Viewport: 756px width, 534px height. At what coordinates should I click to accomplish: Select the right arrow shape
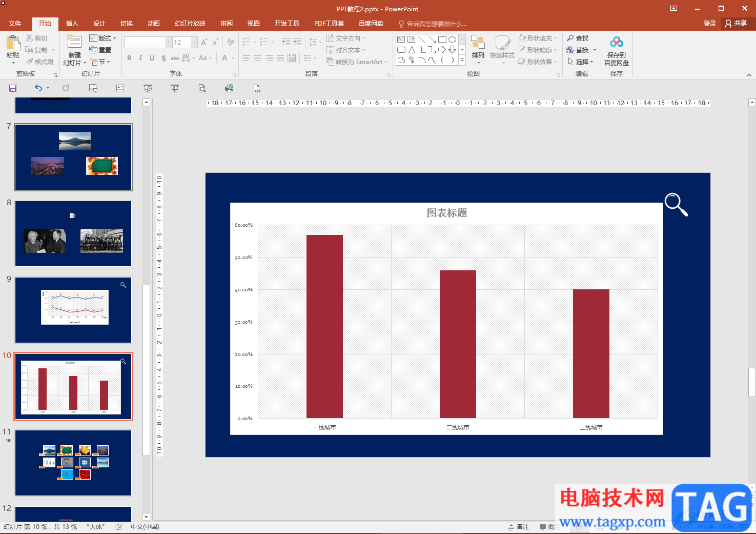(x=442, y=50)
